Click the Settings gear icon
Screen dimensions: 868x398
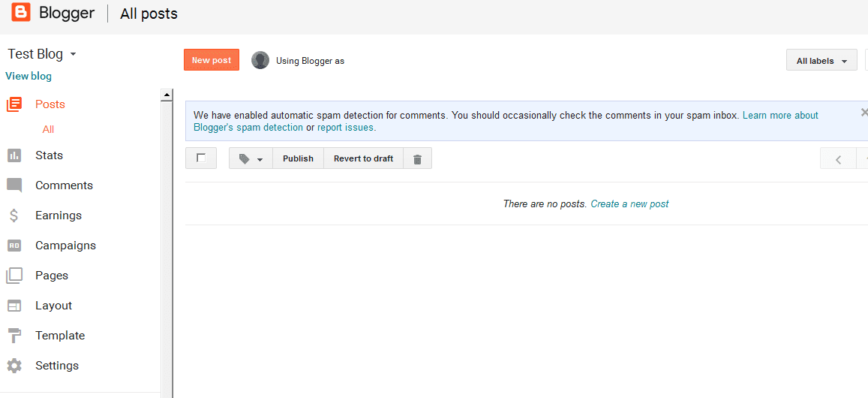click(x=14, y=366)
